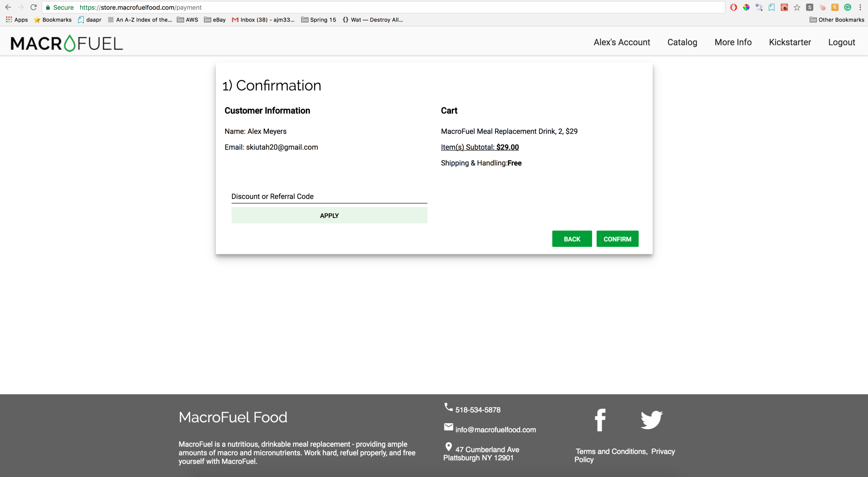
Task: Click the footer location pin icon
Action: (448, 446)
